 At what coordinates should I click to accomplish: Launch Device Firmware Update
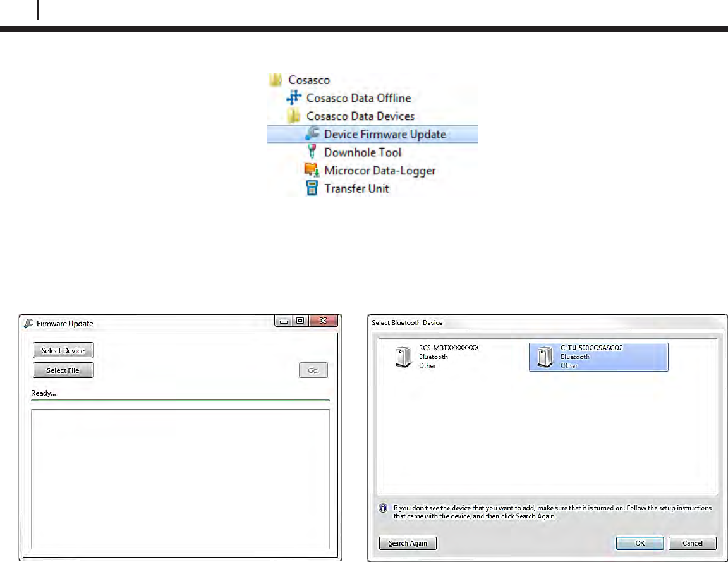pos(372,134)
